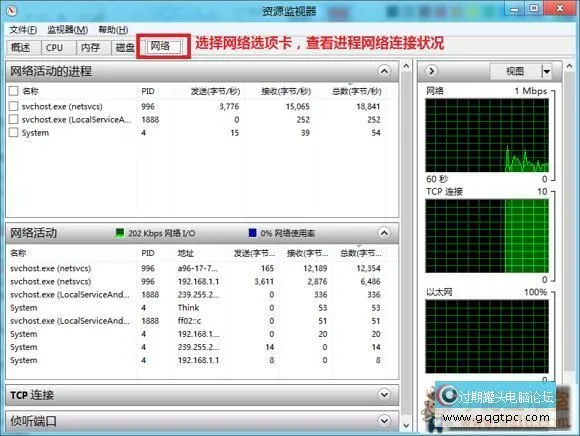Click the Resource Monitor app icon in title bar
Image resolution: width=580 pixels, height=436 pixels.
coord(11,11)
